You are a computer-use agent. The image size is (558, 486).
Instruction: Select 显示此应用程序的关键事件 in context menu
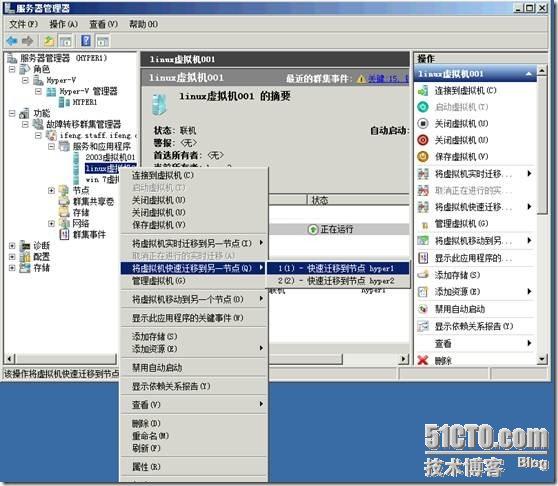pos(194,318)
